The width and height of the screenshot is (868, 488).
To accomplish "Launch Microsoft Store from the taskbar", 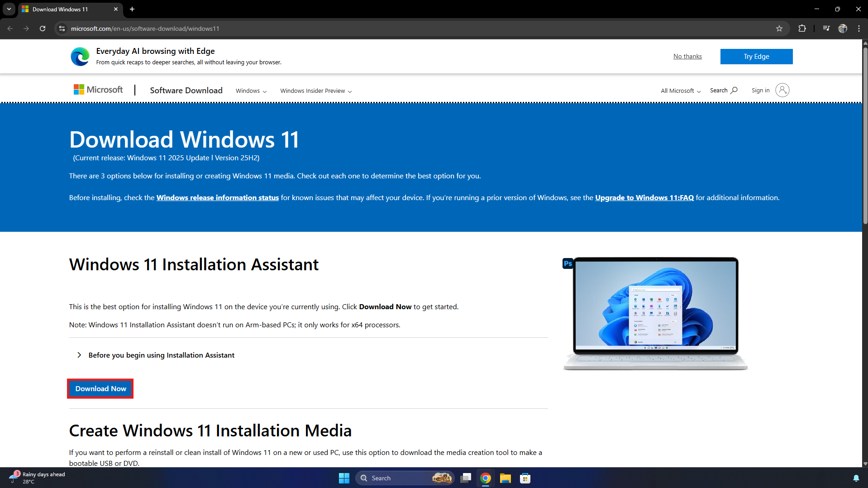I will [x=525, y=478].
